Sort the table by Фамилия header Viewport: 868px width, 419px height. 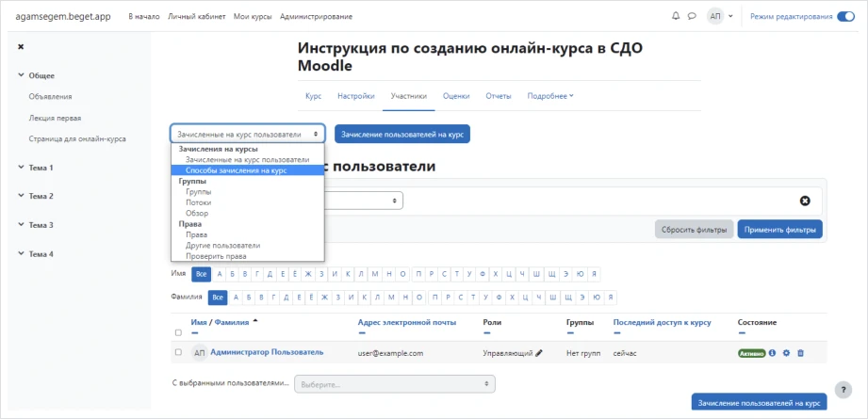point(232,322)
